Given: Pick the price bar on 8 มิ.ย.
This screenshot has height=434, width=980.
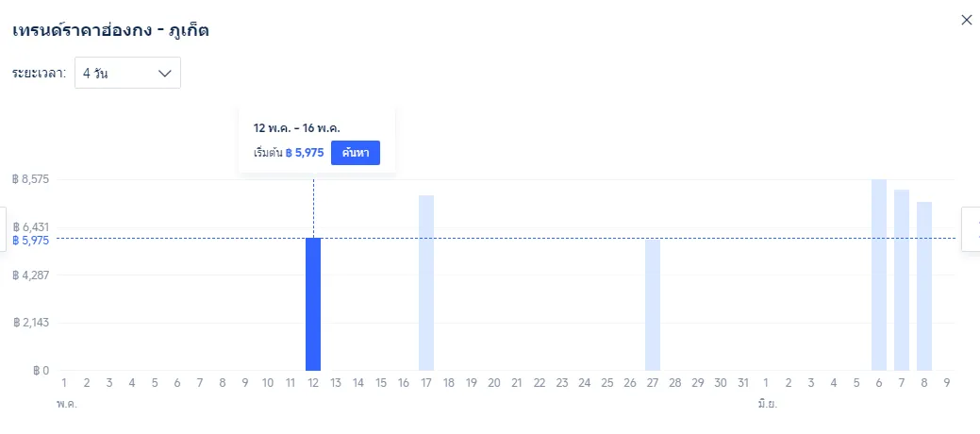Looking at the screenshot, I should [924, 286].
